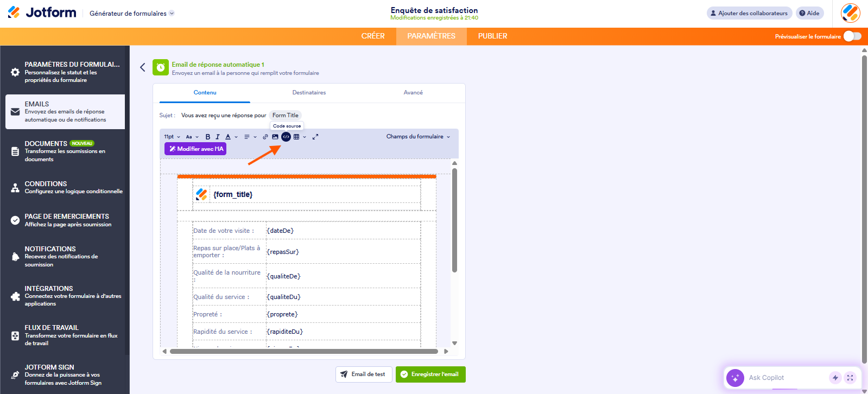
Task: Open the Aide help button
Action: 809,13
